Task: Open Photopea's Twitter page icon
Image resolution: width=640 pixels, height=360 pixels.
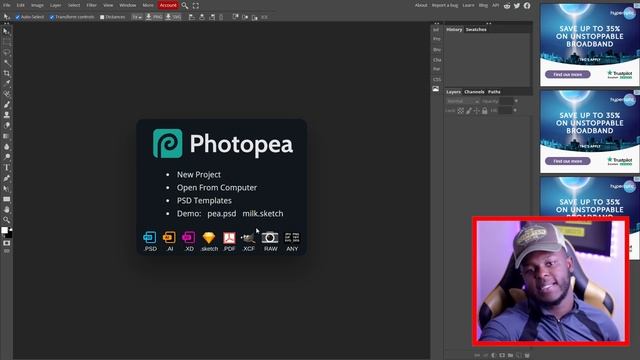Action: point(517,5)
